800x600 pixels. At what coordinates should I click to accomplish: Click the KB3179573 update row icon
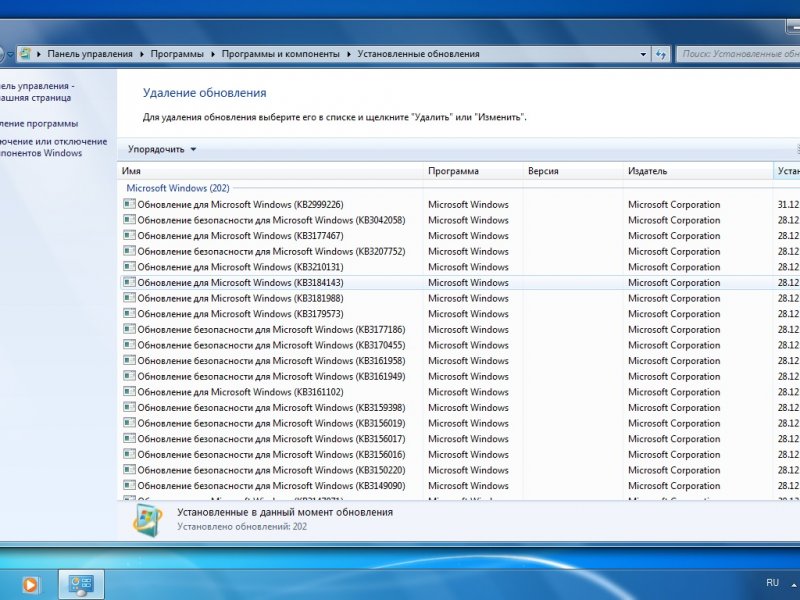pos(130,313)
